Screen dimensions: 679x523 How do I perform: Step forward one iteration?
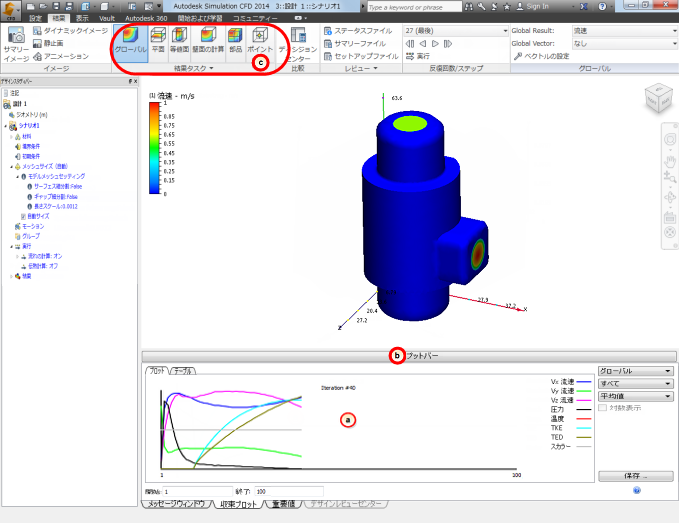[x=435, y=43]
